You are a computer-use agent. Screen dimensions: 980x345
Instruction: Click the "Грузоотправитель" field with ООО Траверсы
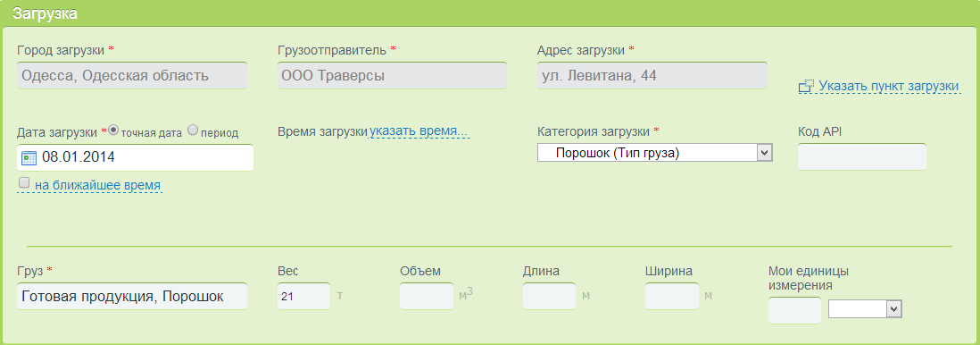(x=393, y=76)
